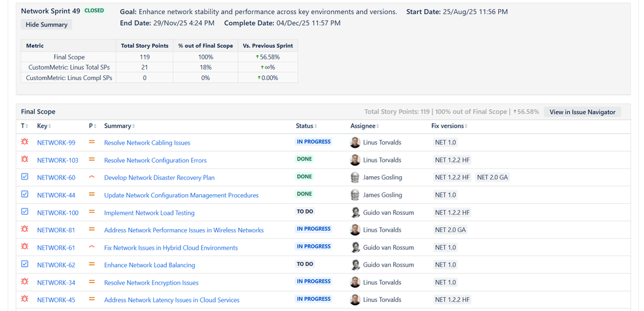This screenshot has height=311, width=644.
Task: Open issue key NETWORK-34
Action: tap(56, 283)
